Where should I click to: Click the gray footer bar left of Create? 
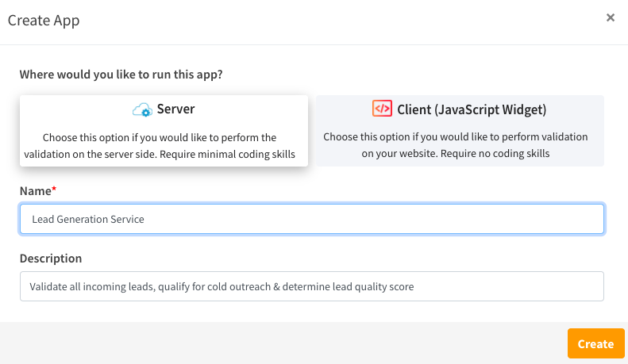pos(283,343)
